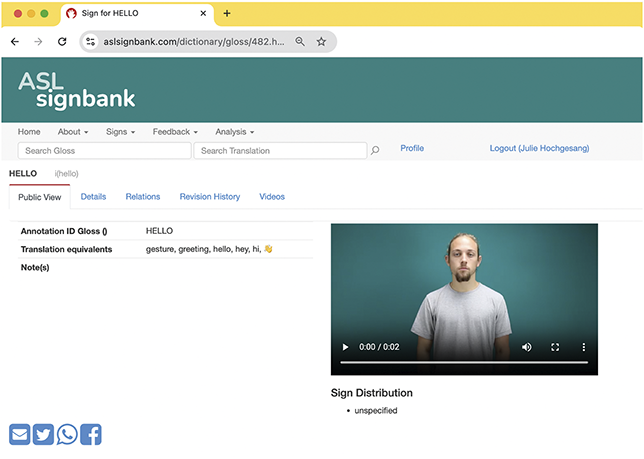Screen dimensions: 644x459
Task: Expand the Signs dropdown menu
Action: [120, 132]
